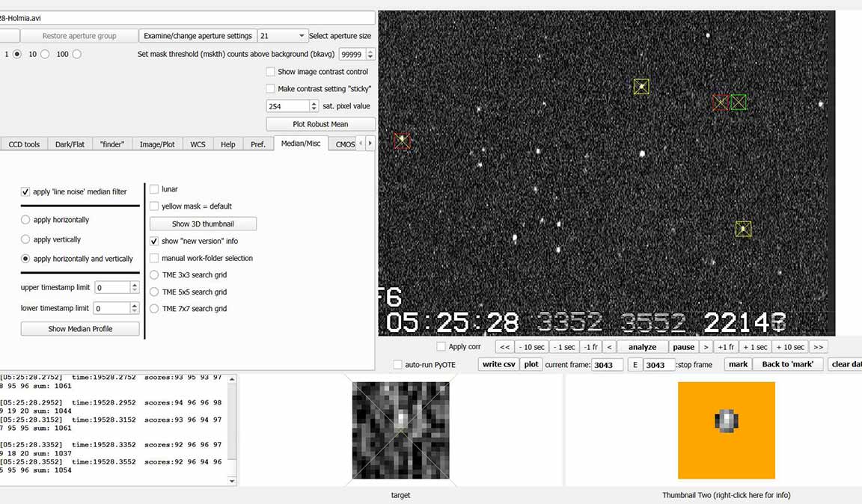Step back one frame with -1 fr
The image size is (862, 504).
pyautogui.click(x=591, y=347)
